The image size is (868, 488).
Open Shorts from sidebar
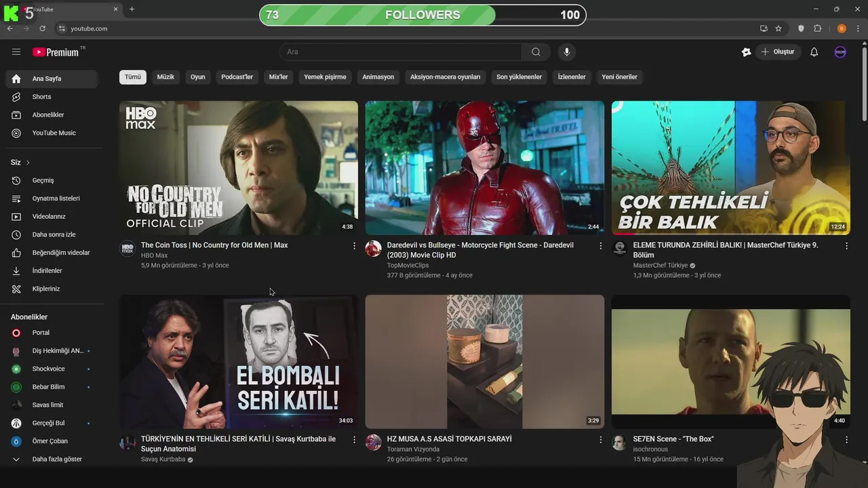tap(52, 97)
